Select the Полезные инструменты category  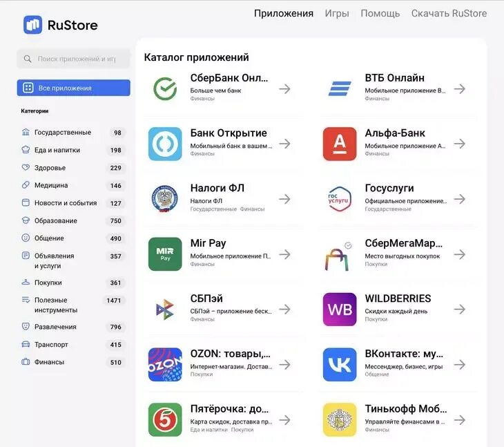[x=56, y=305]
